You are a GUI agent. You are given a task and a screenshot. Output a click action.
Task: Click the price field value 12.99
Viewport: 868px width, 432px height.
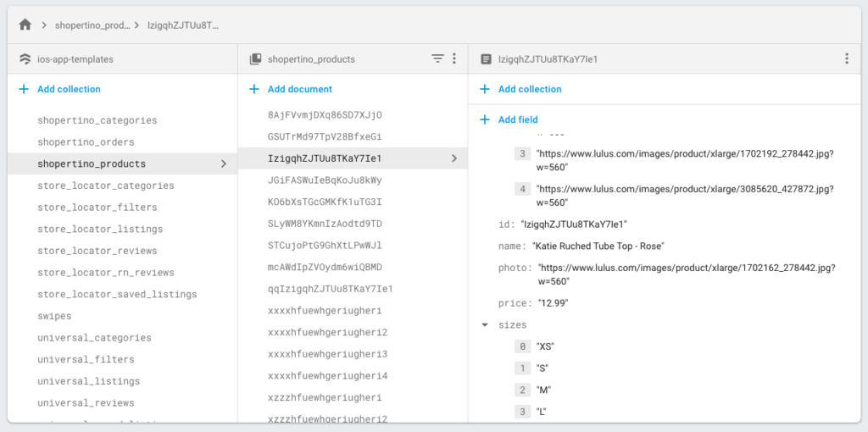pos(554,302)
